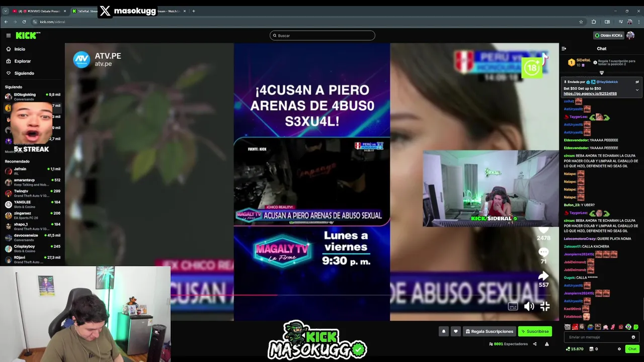Screen dimensions: 644x362
Task: Go to Inicio in sidebar
Action: coord(20,49)
